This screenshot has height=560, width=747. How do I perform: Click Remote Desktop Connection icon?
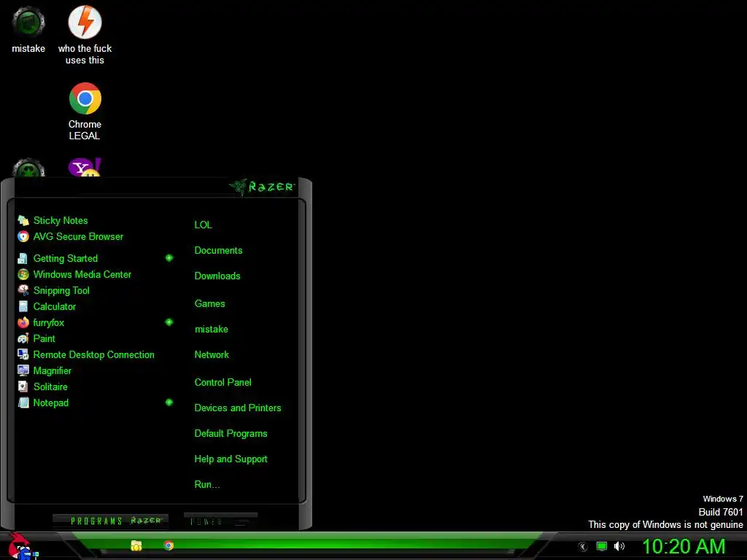click(23, 355)
